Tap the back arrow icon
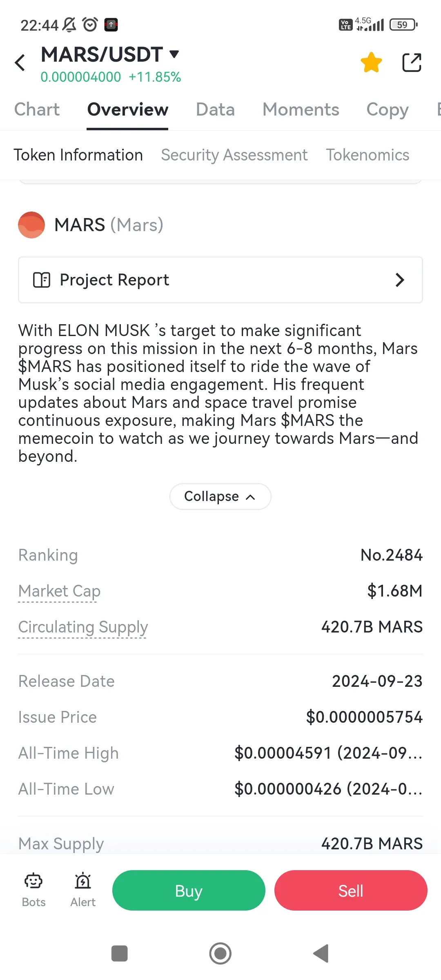Screen dimensions: 441x980 click(20, 62)
